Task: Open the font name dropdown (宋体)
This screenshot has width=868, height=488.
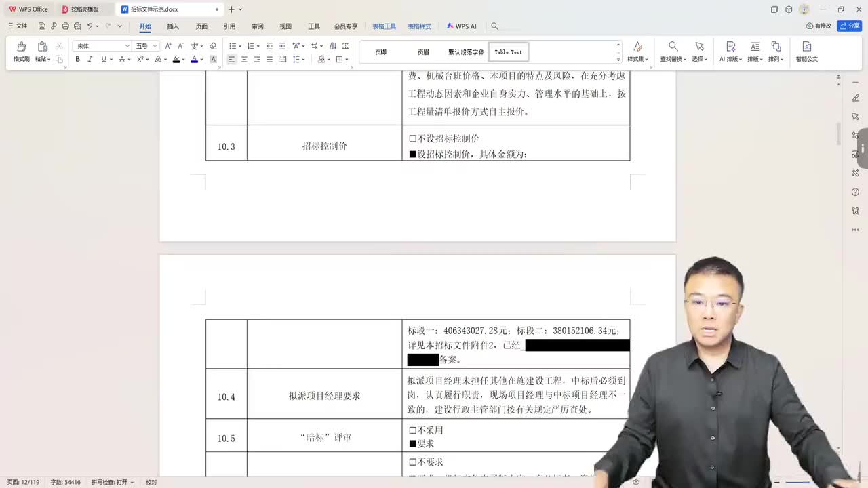Action: (127, 46)
